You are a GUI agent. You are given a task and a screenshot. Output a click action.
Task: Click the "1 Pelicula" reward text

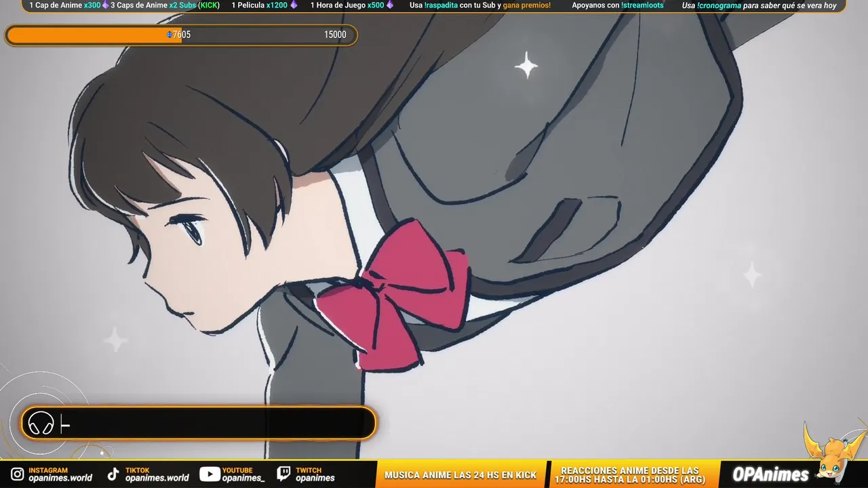click(248, 5)
